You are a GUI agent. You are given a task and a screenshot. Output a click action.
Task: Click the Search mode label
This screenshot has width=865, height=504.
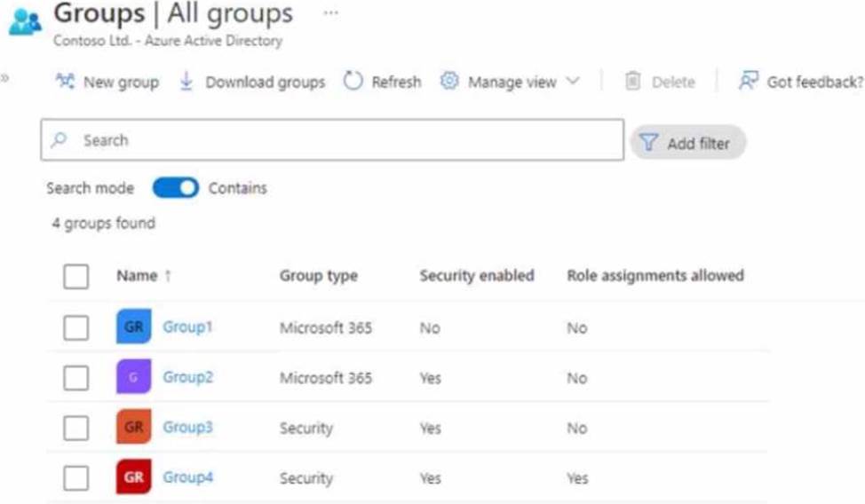coord(91,188)
